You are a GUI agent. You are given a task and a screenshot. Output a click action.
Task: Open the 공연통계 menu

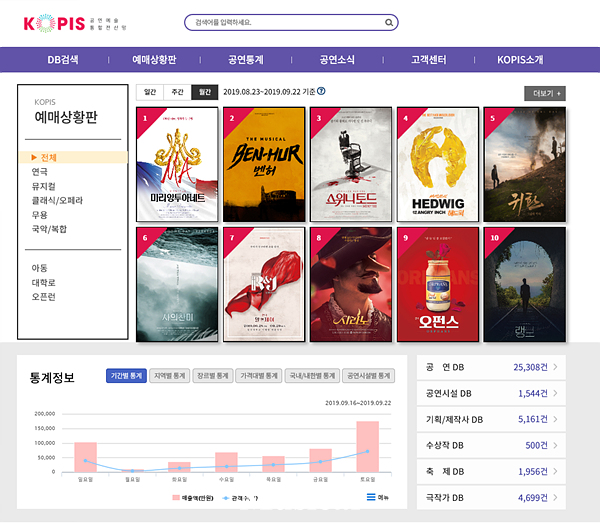(246, 60)
